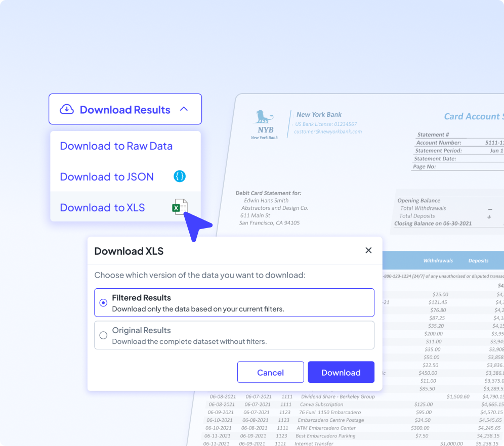Click the JSON curly braces icon

pos(180,176)
